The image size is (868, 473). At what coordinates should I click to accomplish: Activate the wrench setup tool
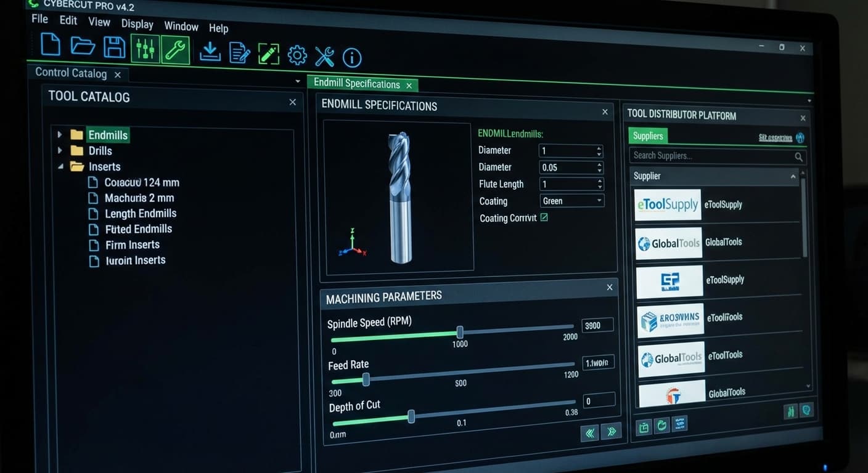pyautogui.click(x=175, y=49)
